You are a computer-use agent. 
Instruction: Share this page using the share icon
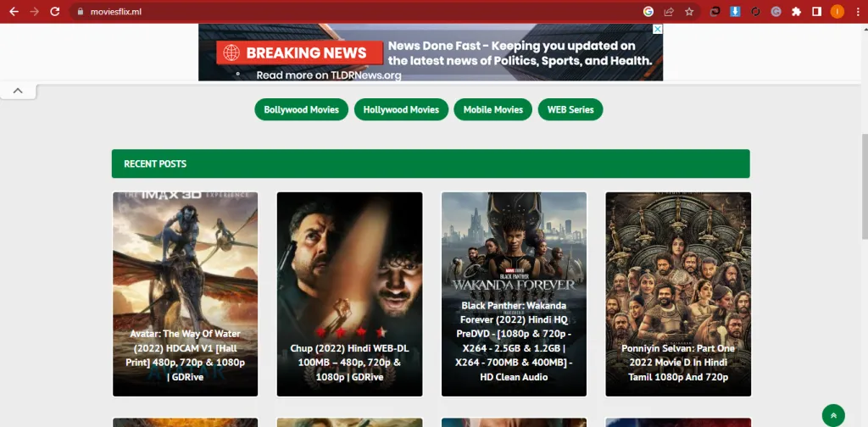tap(669, 12)
